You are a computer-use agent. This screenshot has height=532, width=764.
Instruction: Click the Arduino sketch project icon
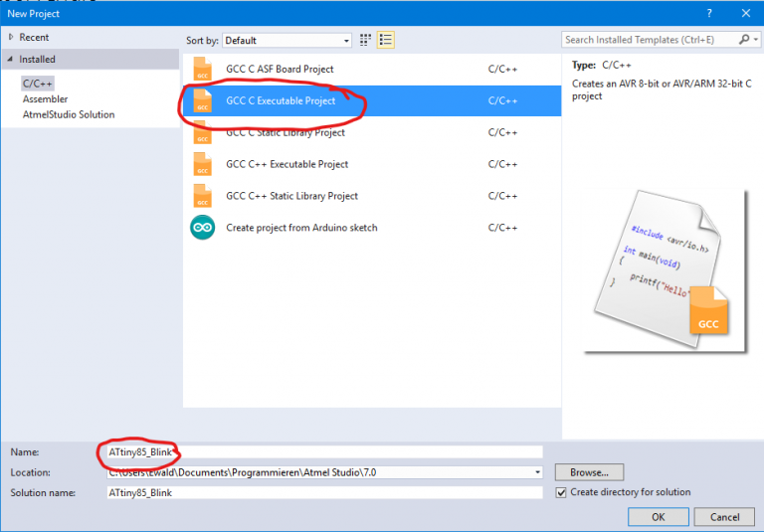coord(202,228)
